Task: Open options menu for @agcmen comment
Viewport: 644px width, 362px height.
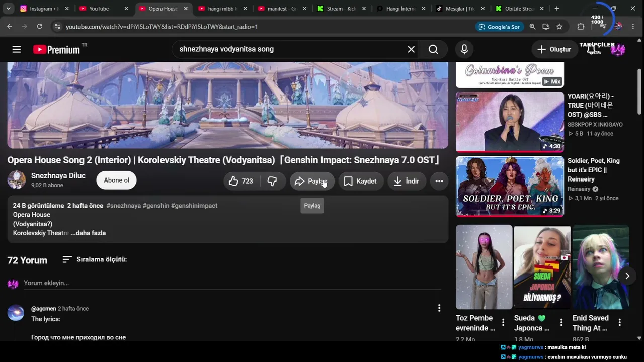Action: point(439,308)
